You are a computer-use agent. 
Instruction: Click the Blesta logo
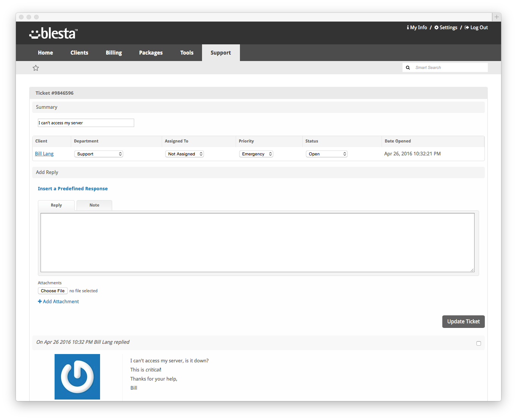pos(53,33)
